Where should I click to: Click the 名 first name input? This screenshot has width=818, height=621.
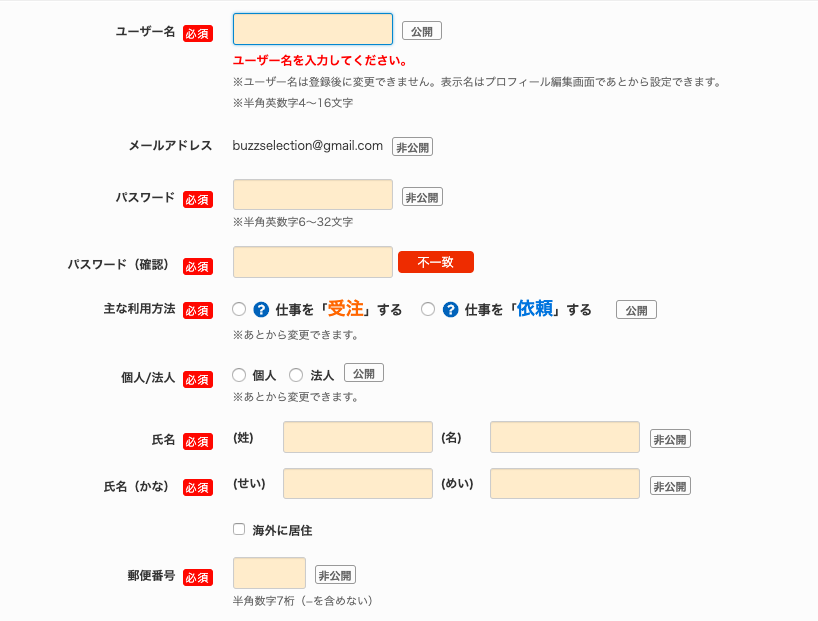(x=564, y=437)
